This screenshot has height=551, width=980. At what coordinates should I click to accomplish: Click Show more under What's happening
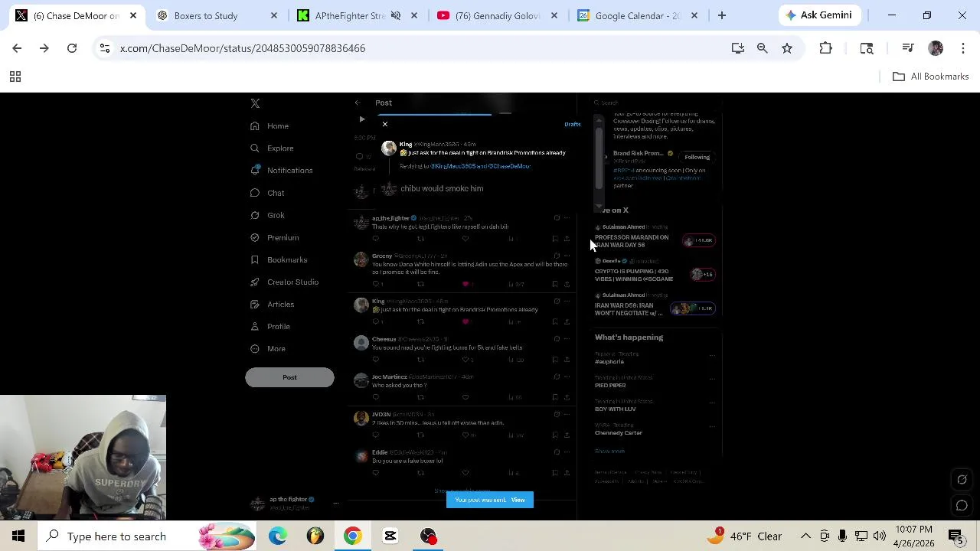[610, 452]
